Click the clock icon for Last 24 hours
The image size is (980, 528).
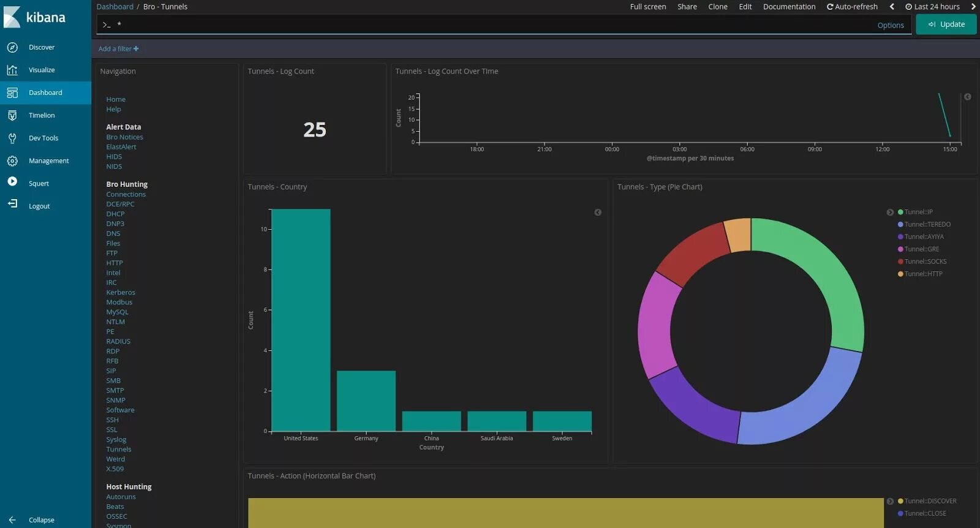(x=909, y=7)
